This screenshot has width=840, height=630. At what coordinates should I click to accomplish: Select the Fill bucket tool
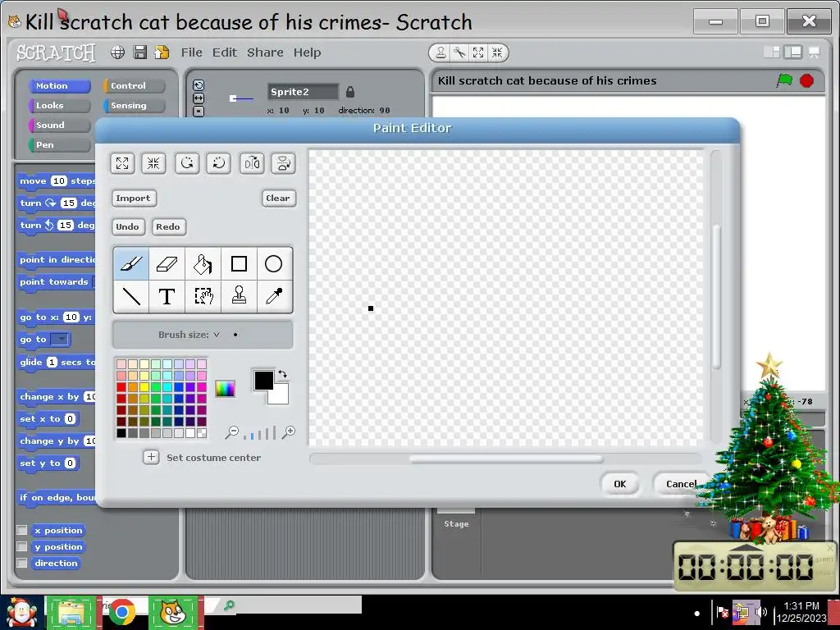(203, 263)
